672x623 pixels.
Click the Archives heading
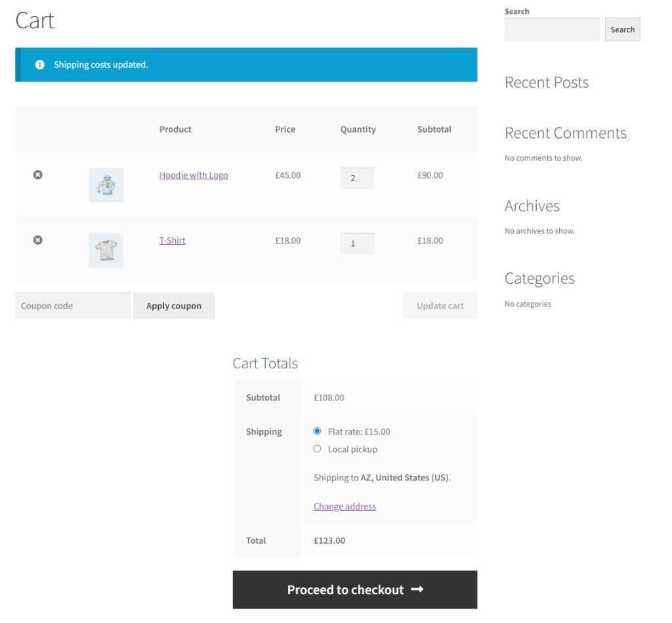click(532, 206)
